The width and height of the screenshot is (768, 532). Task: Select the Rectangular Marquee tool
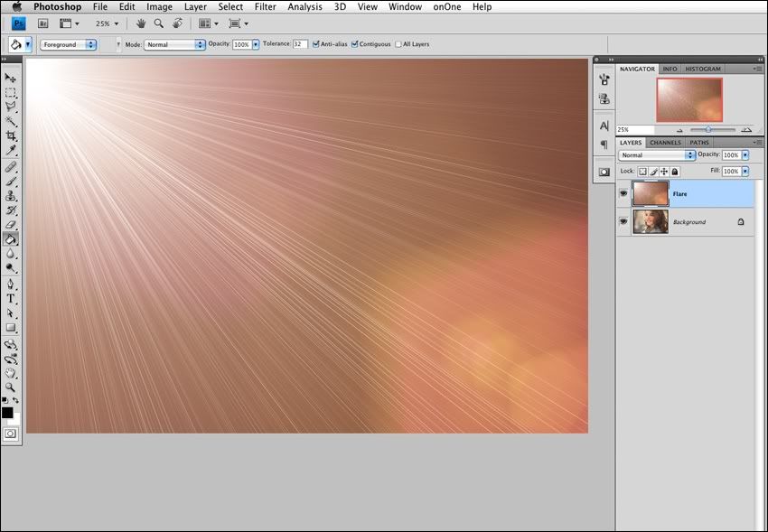tap(10, 92)
